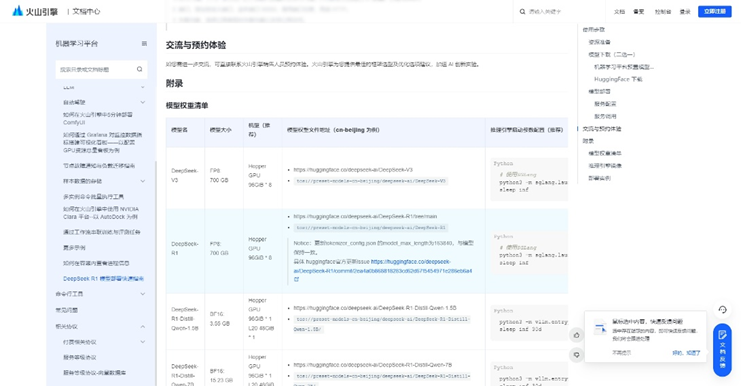Image resolution: width=741 pixels, height=386 pixels.
Task: Open the huggingface.co DeepSeek-V3 link
Action: [353, 170]
